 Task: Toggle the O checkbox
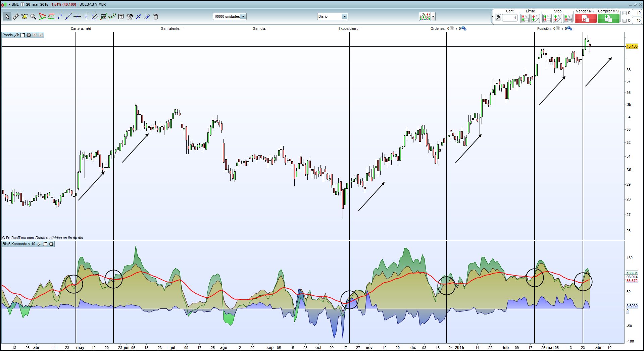coord(625,21)
